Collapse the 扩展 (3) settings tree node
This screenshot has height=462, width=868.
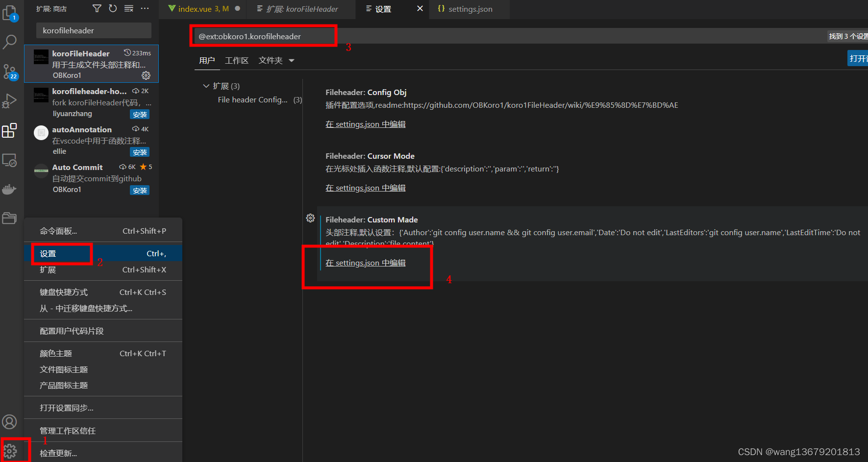click(x=206, y=86)
